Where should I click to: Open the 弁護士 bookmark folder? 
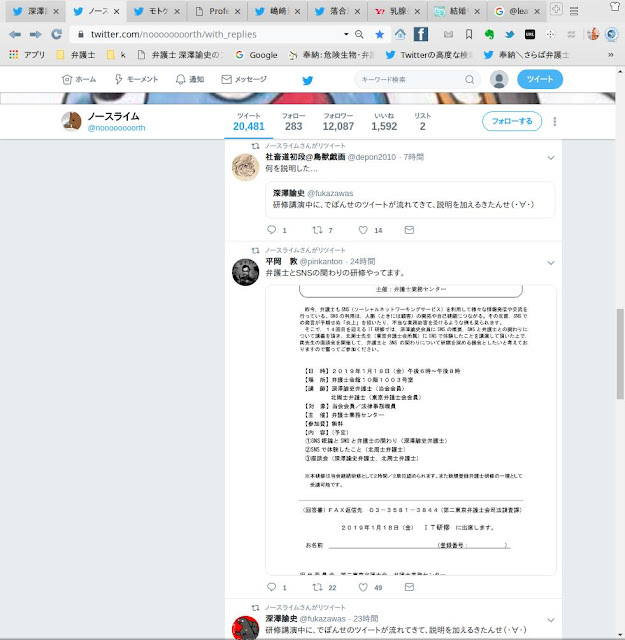click(76, 55)
